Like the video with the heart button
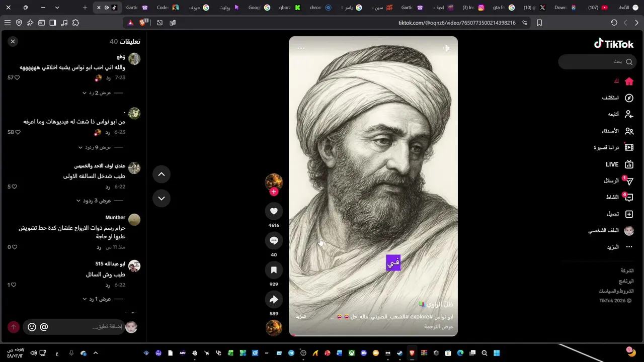 (274, 212)
